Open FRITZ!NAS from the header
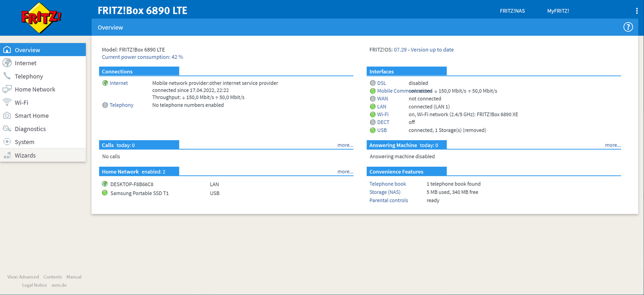The image size is (644, 295). (512, 11)
